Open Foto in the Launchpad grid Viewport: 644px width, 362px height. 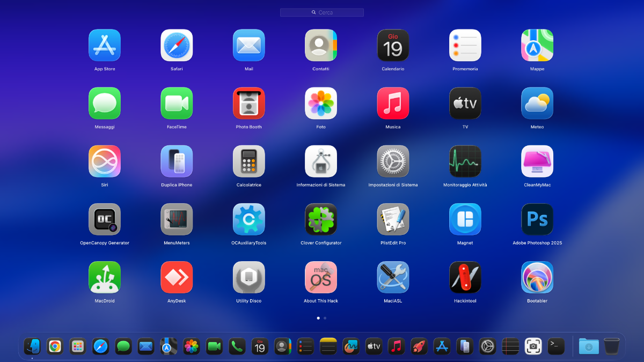[321, 104]
